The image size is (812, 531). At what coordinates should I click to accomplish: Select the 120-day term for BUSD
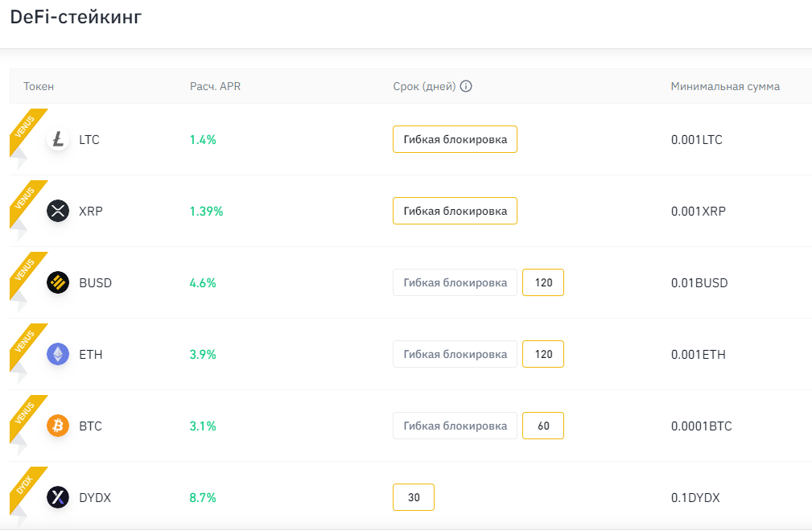[543, 282]
